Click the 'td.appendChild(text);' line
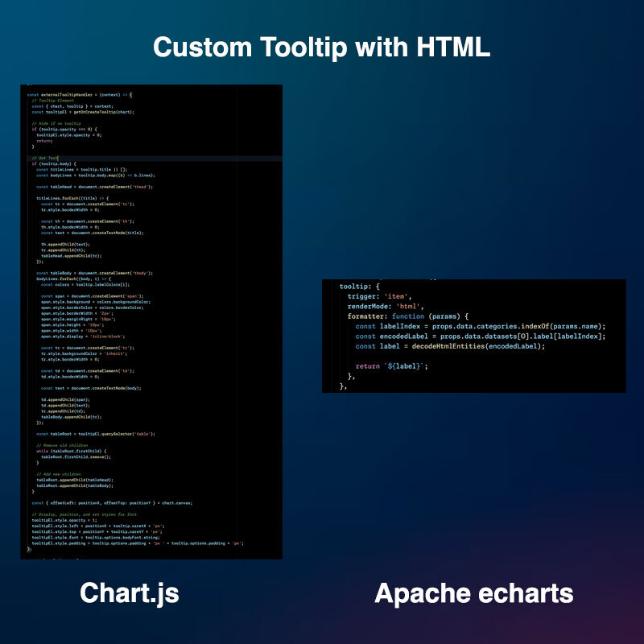 click(x=65, y=406)
